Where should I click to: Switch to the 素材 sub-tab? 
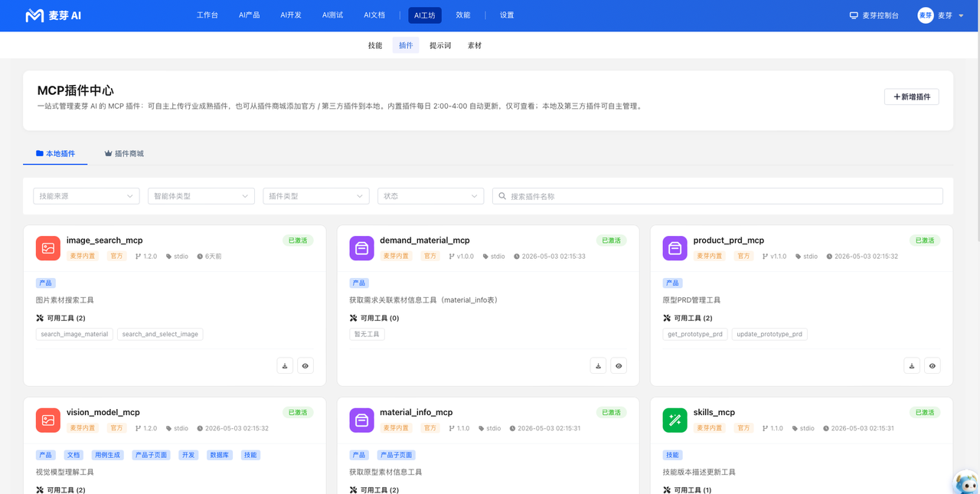pyautogui.click(x=475, y=45)
